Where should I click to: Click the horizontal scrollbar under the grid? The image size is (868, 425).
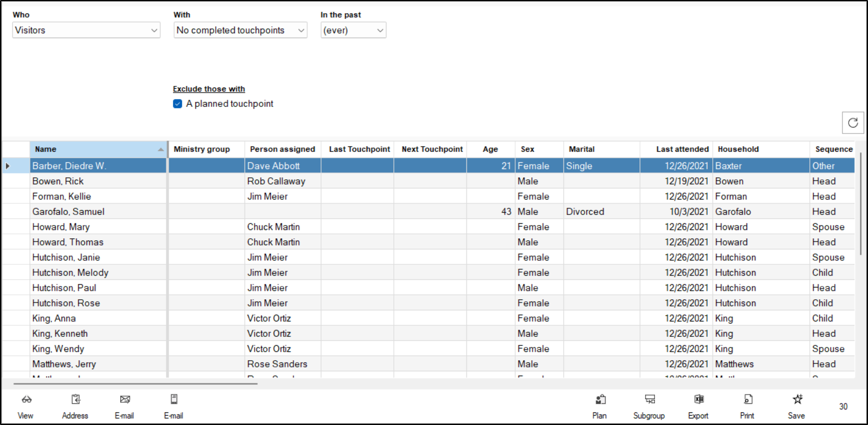135,383
